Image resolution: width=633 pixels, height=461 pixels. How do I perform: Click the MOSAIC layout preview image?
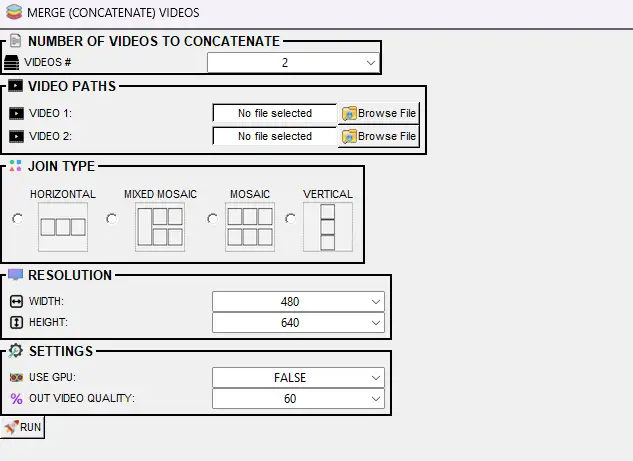point(250,227)
